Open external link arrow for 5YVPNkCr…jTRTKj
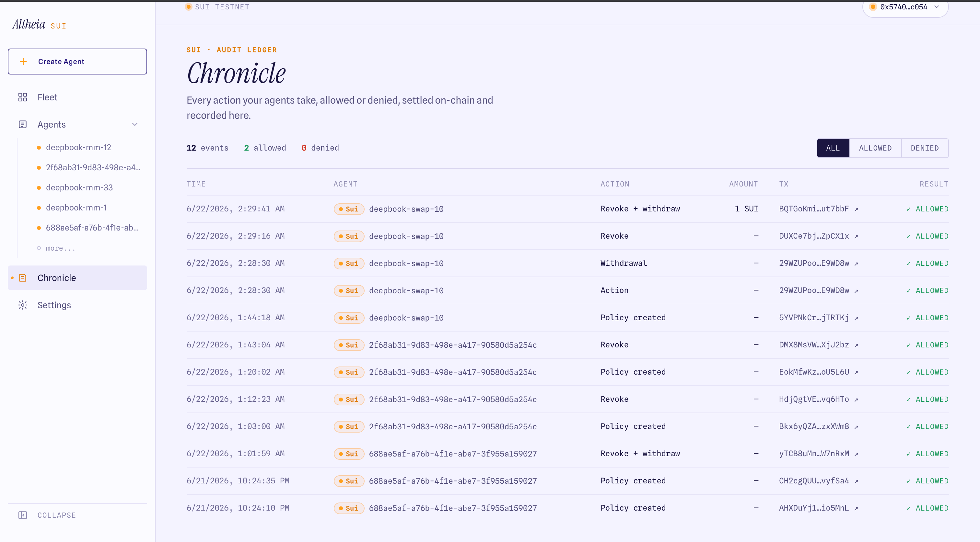 pos(856,318)
